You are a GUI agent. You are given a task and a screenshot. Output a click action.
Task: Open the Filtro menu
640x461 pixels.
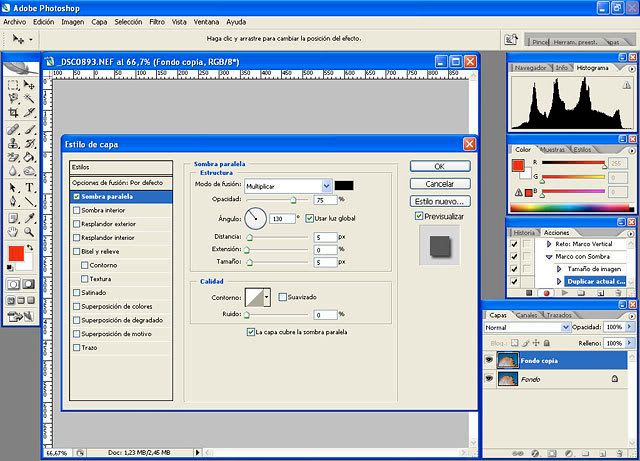(157, 22)
